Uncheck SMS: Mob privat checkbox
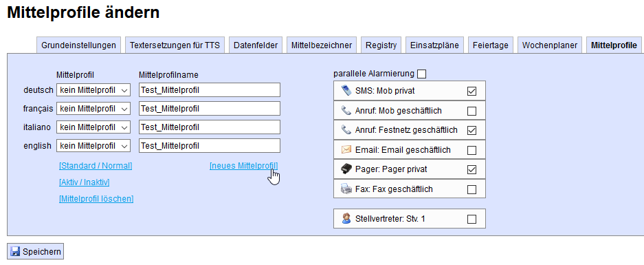 472,91
